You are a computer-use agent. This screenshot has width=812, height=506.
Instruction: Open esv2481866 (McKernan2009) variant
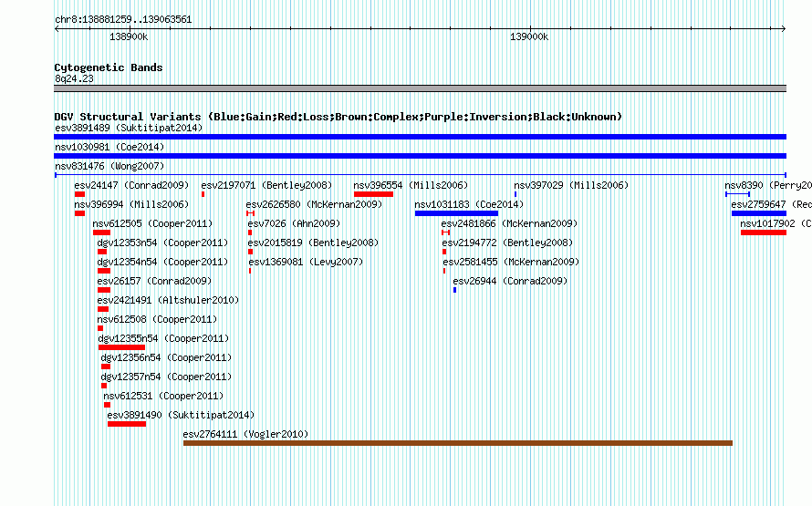click(x=509, y=223)
